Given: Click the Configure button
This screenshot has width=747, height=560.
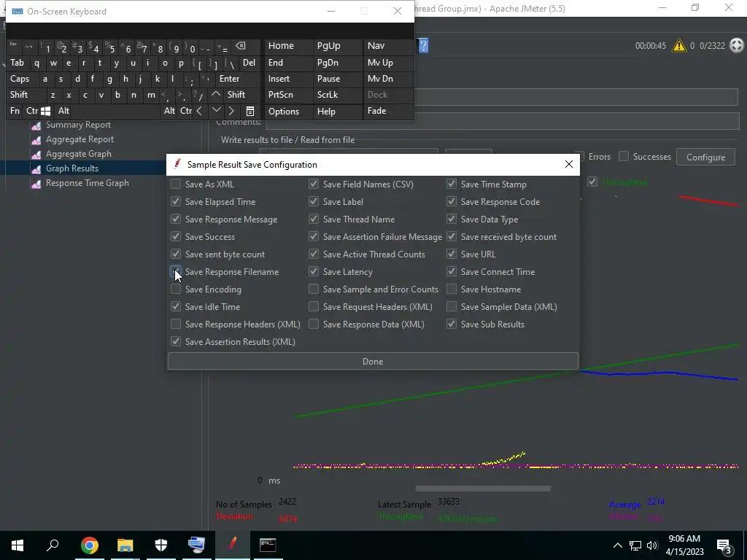Looking at the screenshot, I should [x=705, y=157].
